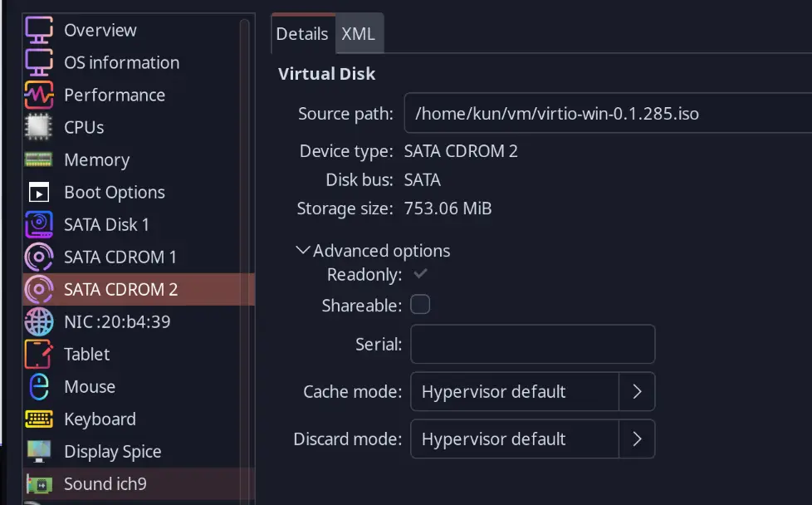Select the Details tab
The image size is (812, 505).
click(x=301, y=33)
